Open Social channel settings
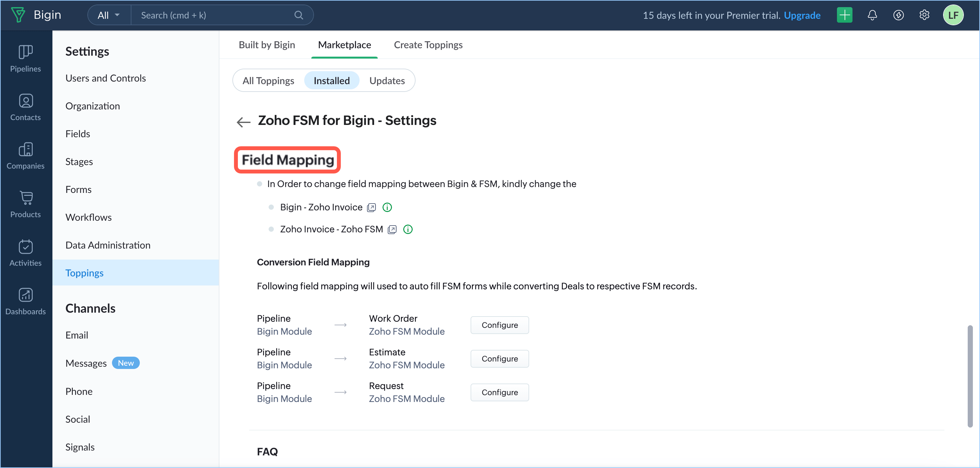980x468 pixels. 78,419
